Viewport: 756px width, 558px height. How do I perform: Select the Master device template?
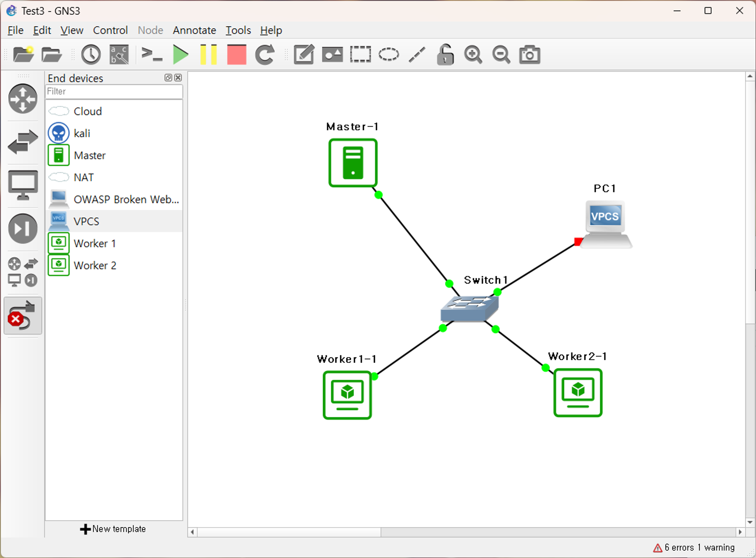point(114,155)
